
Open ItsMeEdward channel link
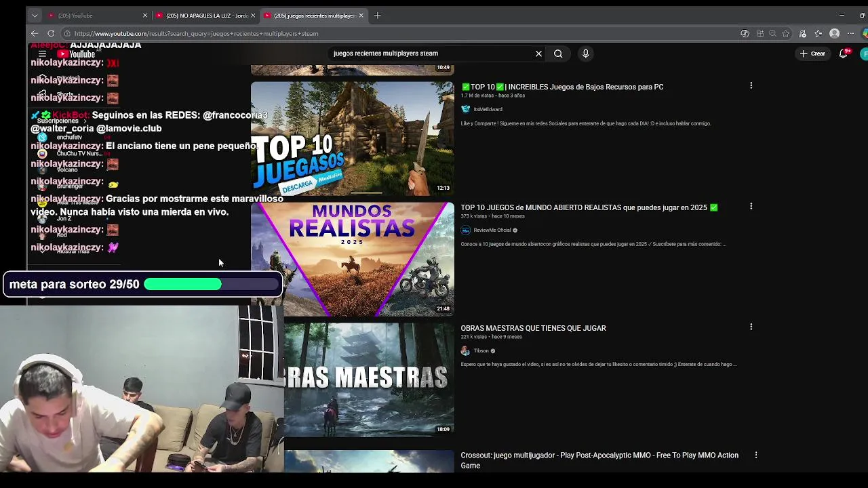(488, 109)
